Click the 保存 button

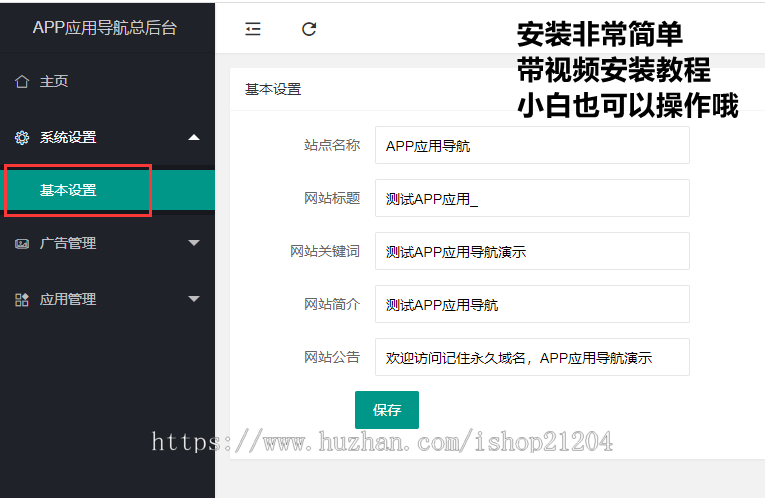[387, 410]
